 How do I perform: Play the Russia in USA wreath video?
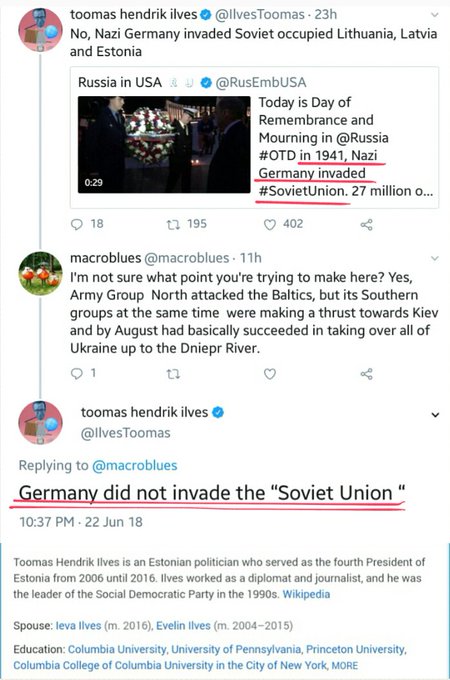[164, 144]
